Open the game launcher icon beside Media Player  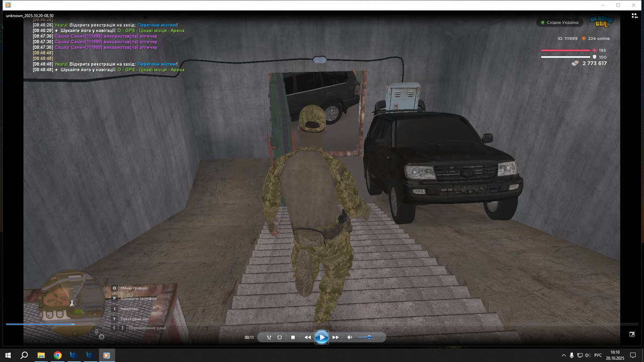(x=90, y=355)
